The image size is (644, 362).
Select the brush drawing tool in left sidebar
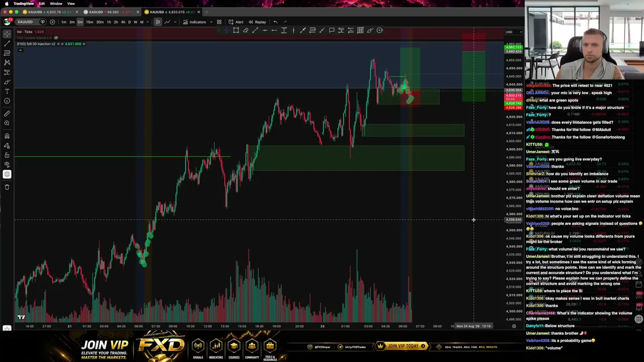coord(7,81)
